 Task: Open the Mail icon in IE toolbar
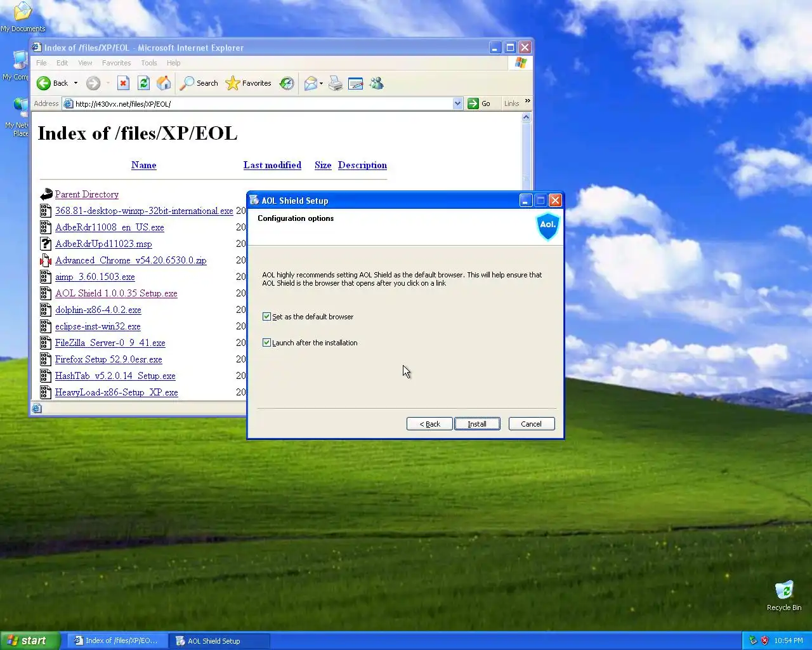click(310, 83)
